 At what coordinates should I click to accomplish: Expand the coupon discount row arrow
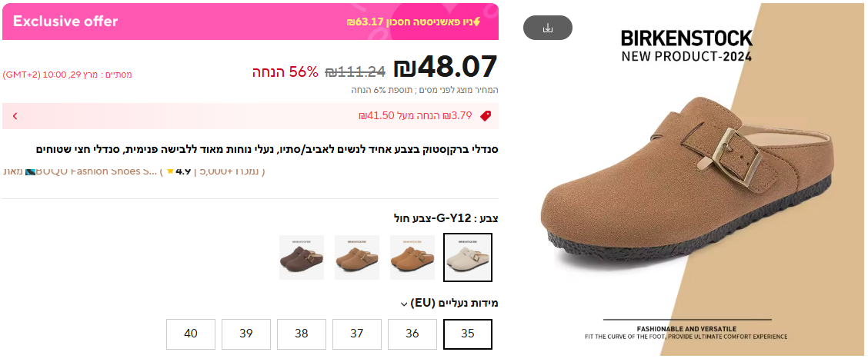pos(15,116)
